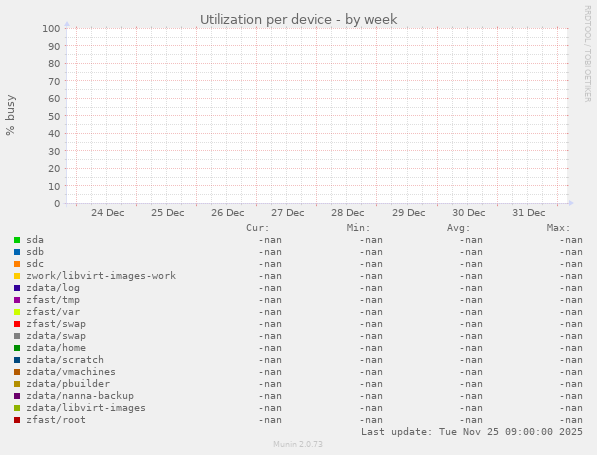Screen dimensions: 597x455
Task: Select the zdata/vmachines legend label
Action: [x=71, y=372]
